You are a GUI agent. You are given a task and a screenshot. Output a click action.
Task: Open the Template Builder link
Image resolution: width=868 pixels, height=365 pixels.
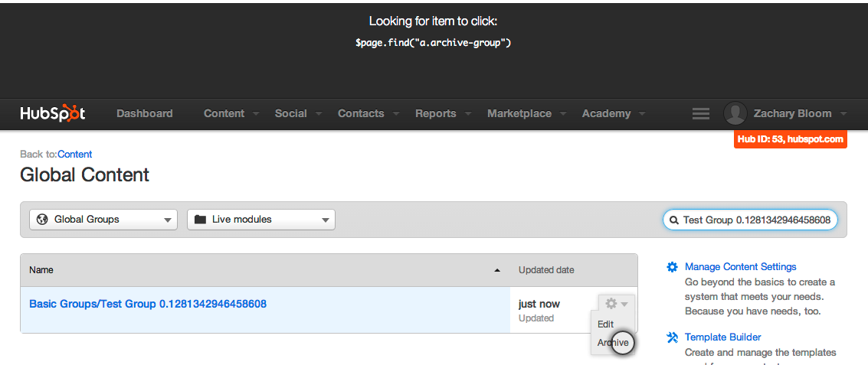point(723,337)
